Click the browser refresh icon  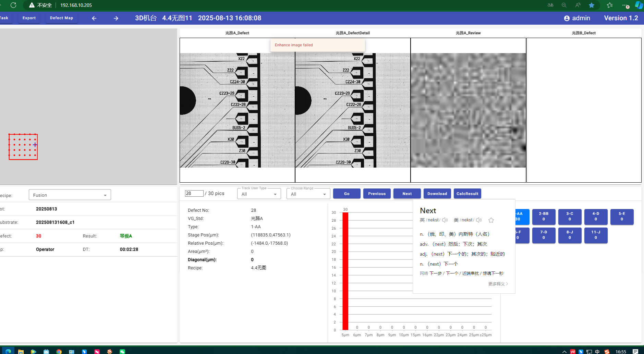point(13,5)
